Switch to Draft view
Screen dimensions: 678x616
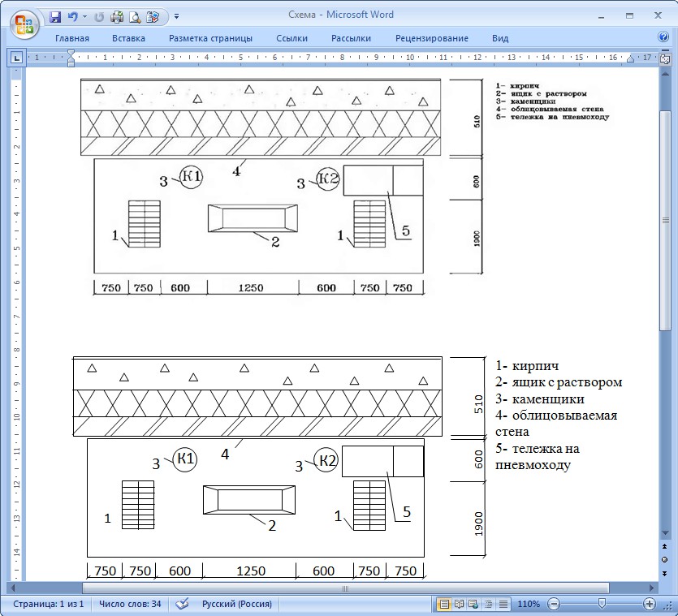pyautogui.click(x=503, y=604)
